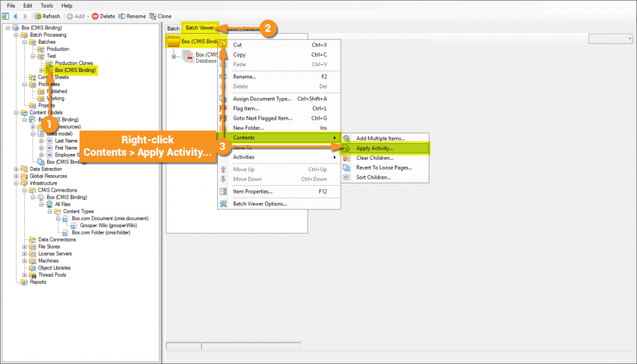Click the Refresh toolbar icon
Screen dimensions: 637x364
coord(38,17)
